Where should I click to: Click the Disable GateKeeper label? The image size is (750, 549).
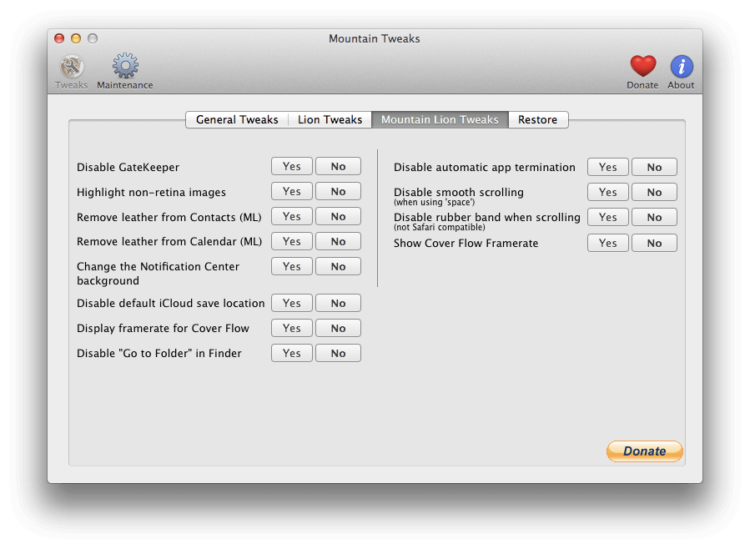pyautogui.click(x=128, y=167)
